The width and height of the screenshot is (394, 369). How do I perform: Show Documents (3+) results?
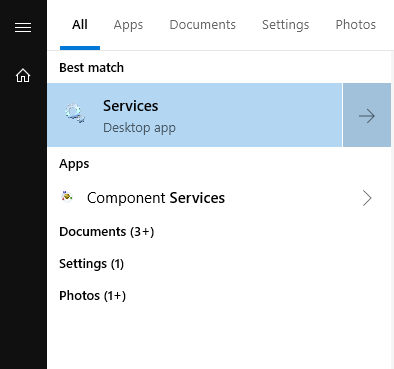point(107,232)
